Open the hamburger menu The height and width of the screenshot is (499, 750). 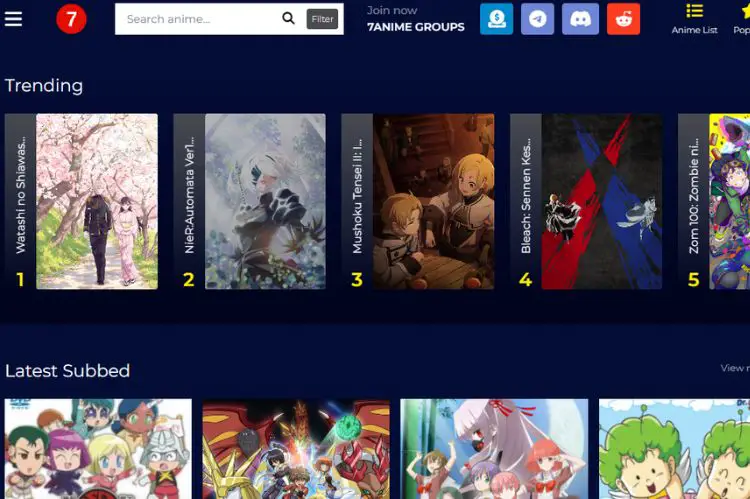click(x=13, y=19)
